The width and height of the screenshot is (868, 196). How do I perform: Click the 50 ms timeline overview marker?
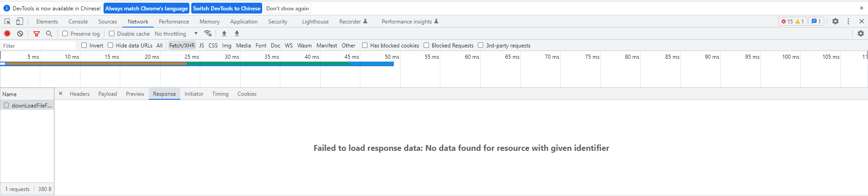(x=392, y=57)
